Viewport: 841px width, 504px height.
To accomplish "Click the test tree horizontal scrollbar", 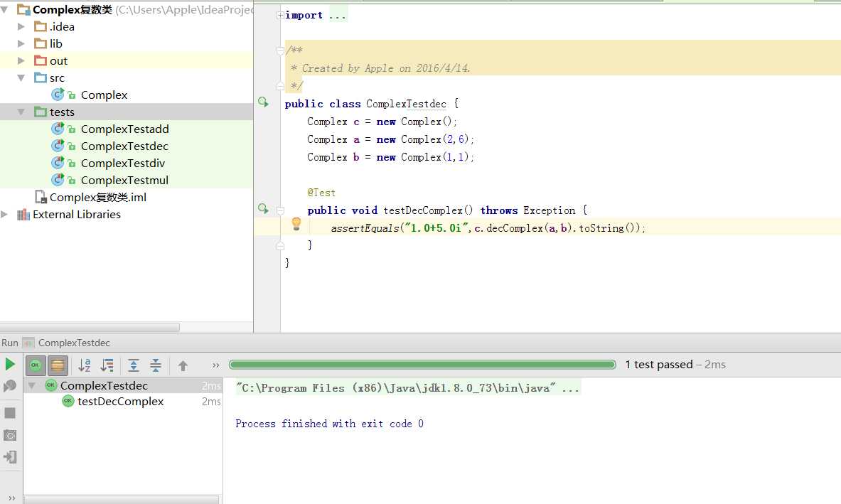I will (122, 499).
